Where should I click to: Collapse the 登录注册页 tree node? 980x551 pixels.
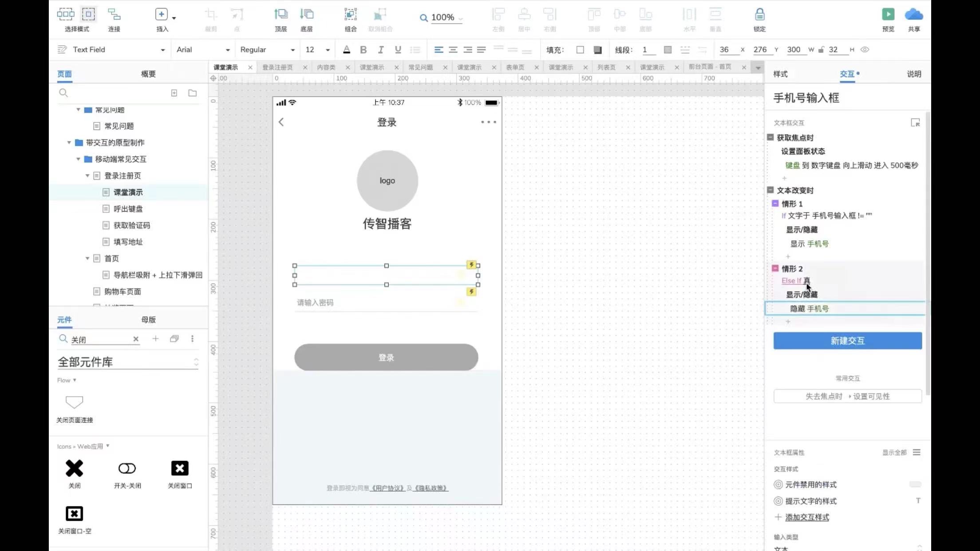coord(87,176)
